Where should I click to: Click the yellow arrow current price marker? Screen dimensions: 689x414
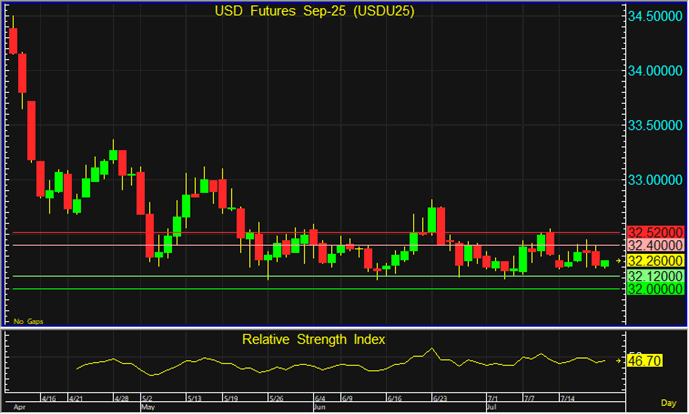618,261
